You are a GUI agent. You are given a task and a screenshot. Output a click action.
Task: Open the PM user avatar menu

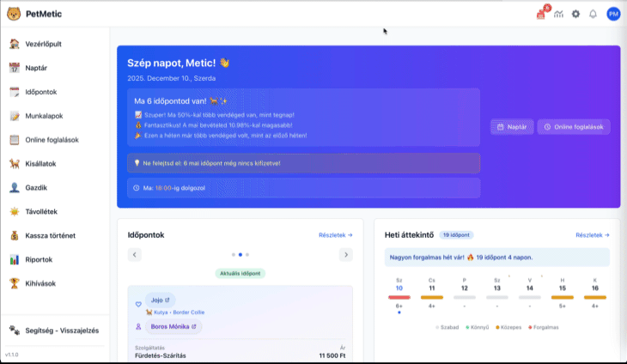coord(612,14)
